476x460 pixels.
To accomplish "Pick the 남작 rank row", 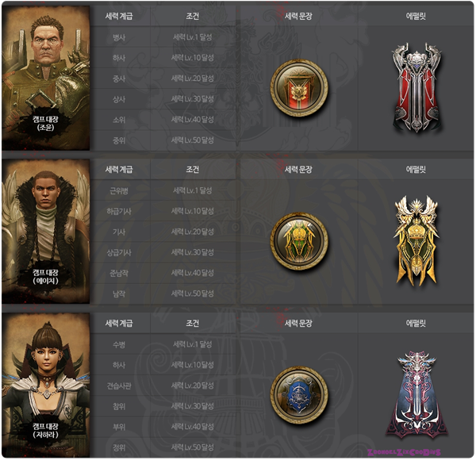I will click(x=163, y=293).
